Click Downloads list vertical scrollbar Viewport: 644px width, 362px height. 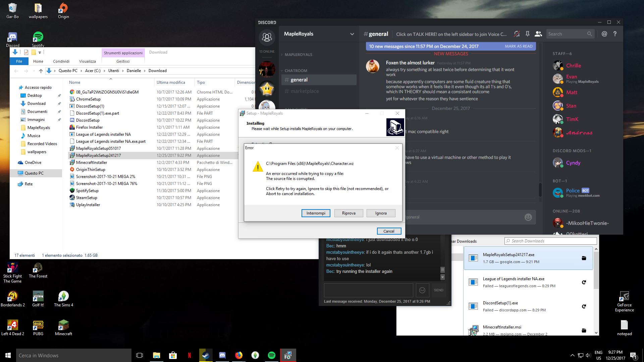[x=596, y=270]
